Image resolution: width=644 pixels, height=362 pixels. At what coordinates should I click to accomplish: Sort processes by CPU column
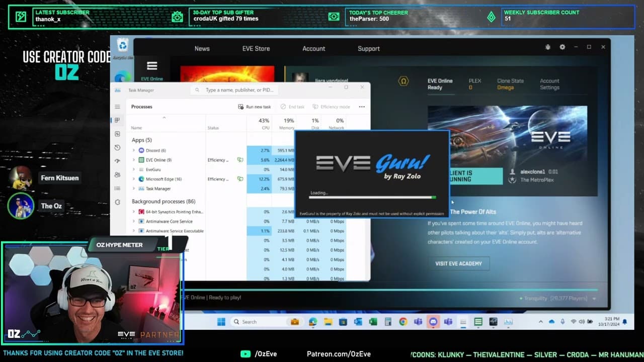point(264,124)
